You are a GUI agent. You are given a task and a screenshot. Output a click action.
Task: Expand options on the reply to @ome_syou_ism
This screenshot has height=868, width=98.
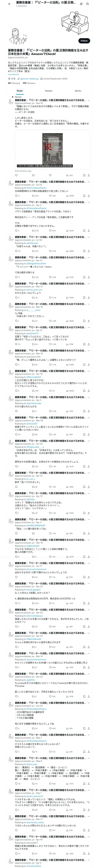tap(89, 284)
